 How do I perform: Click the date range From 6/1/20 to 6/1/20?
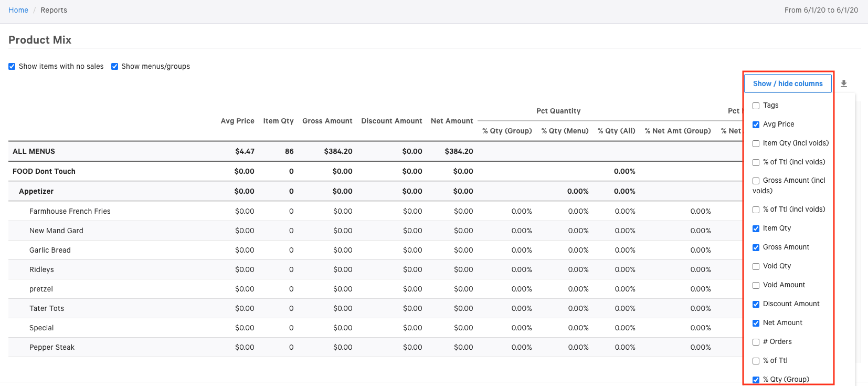[821, 10]
